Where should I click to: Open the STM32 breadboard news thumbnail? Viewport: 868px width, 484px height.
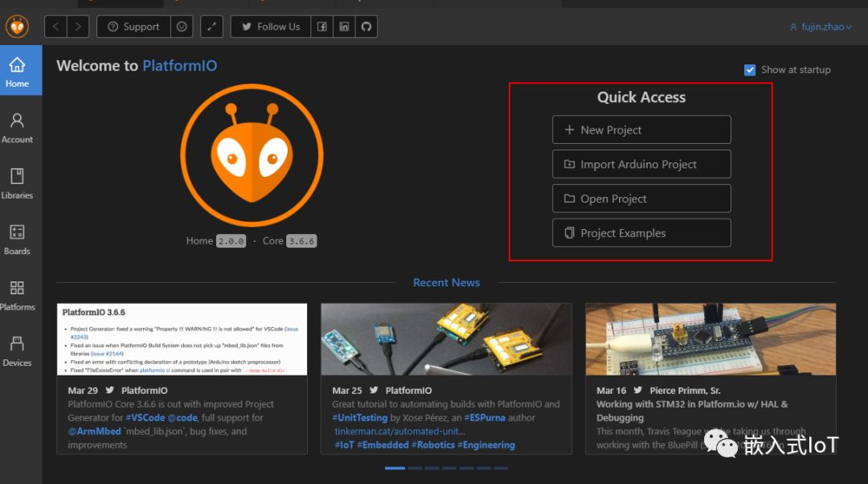(x=710, y=338)
